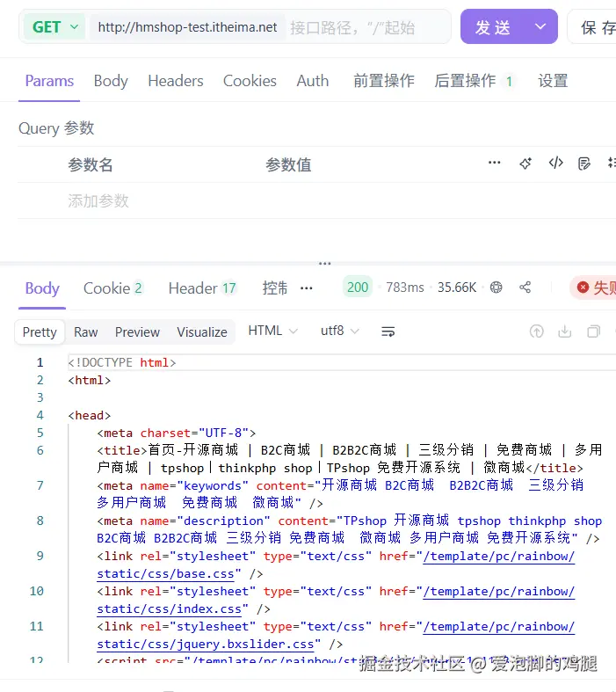Screen dimensions: 616x692
Task: Click the globe network info icon
Action: point(496,288)
